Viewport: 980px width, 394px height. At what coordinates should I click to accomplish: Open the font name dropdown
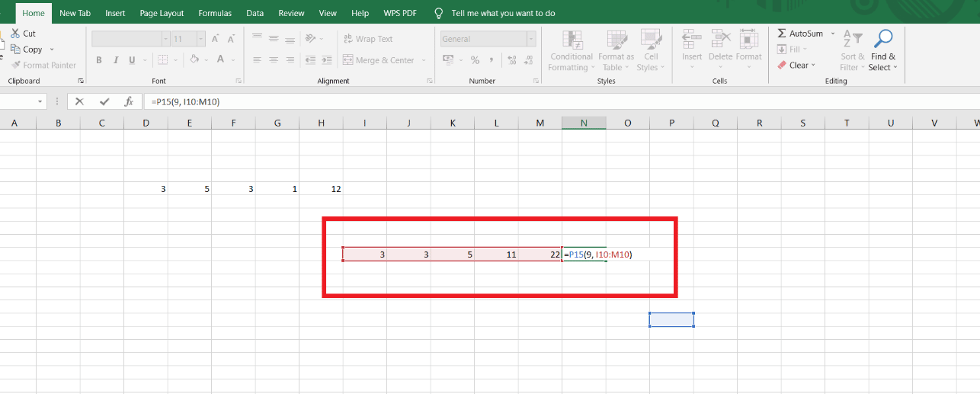click(165, 39)
